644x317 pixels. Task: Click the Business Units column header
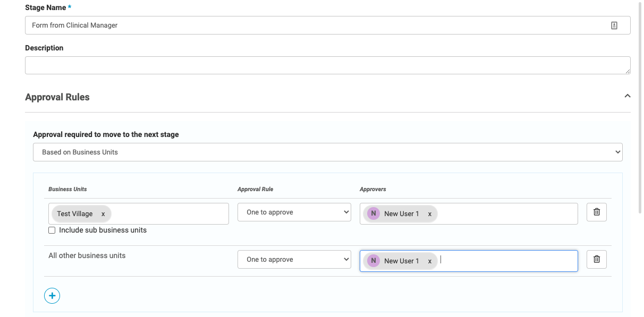coord(67,189)
